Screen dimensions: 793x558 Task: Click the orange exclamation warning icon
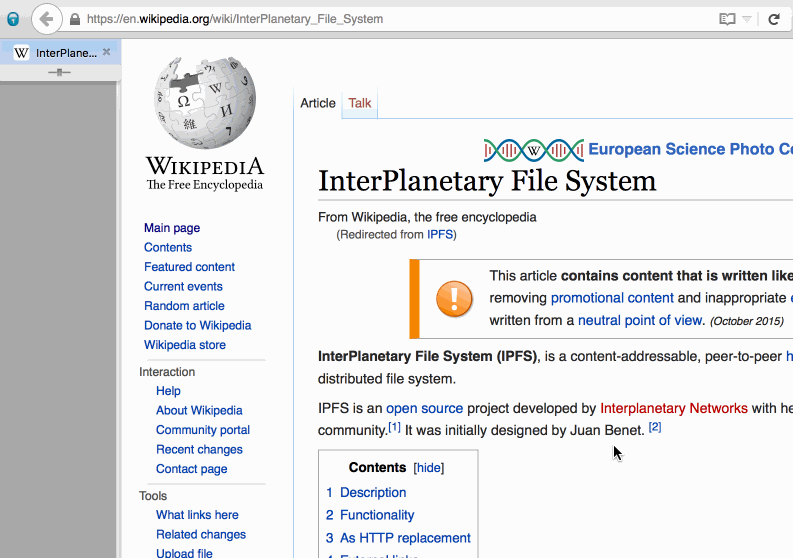pos(454,298)
